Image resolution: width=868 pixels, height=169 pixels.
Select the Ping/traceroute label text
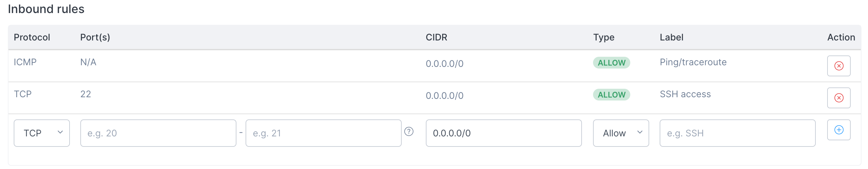pyautogui.click(x=693, y=62)
